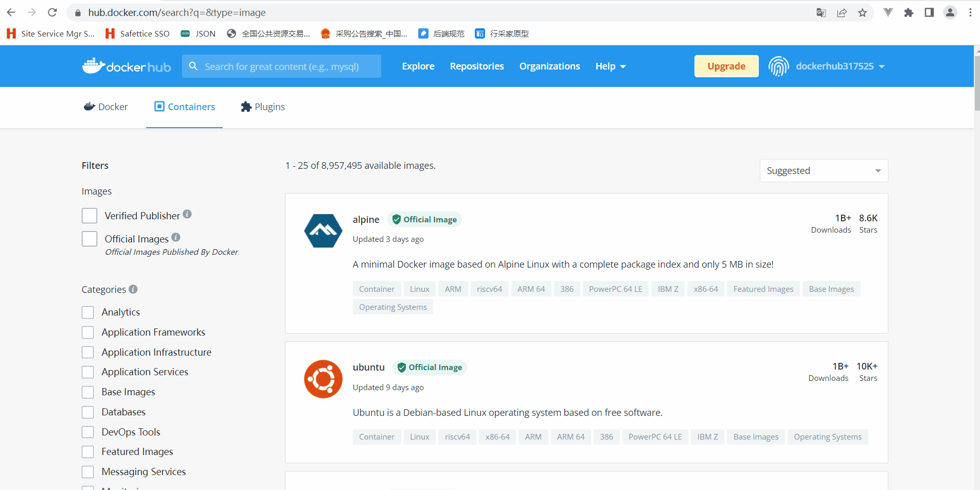Click the ubuntu Official Image badge
The width and height of the screenshot is (980, 490).
[430, 367]
